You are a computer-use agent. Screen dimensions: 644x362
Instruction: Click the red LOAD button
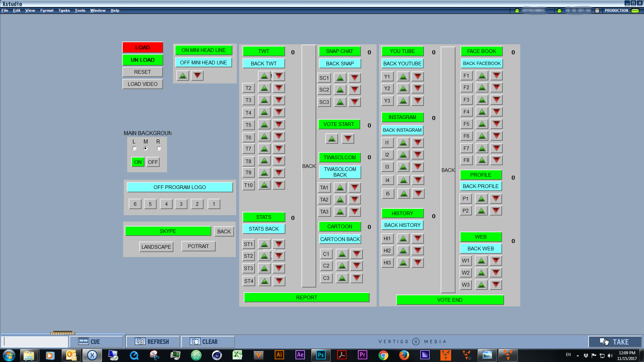[143, 48]
